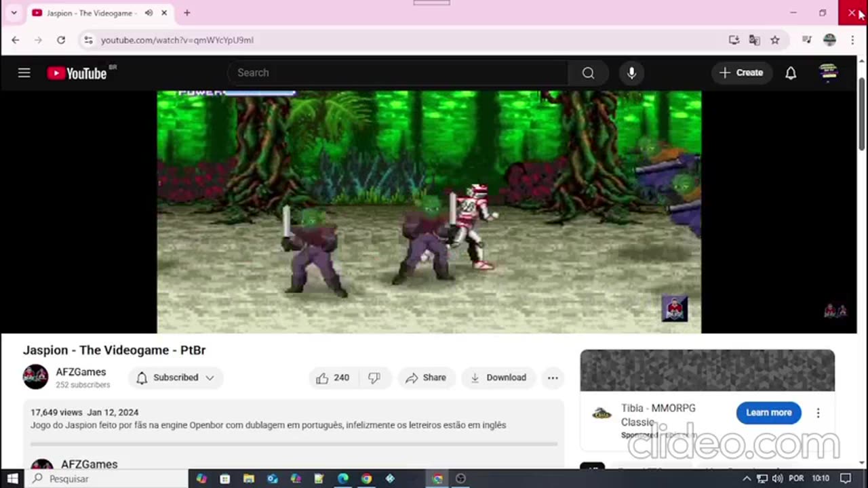868x488 pixels.
Task: Open the Chrome profile avatar
Action: [829, 40]
